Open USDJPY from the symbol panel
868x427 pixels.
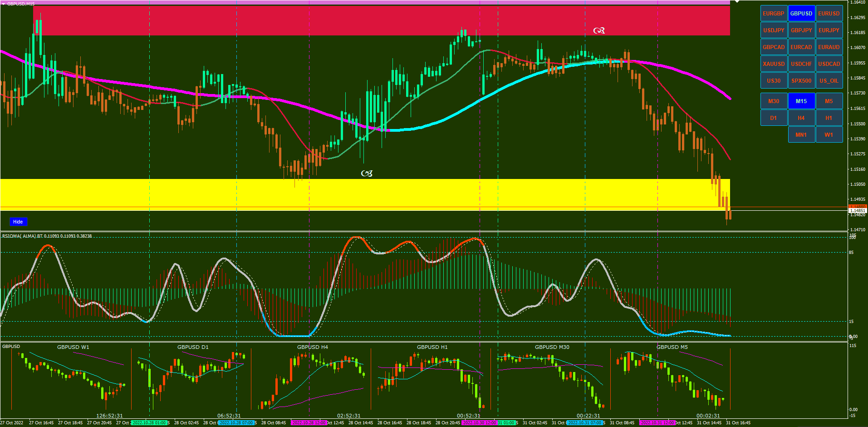[x=774, y=30]
